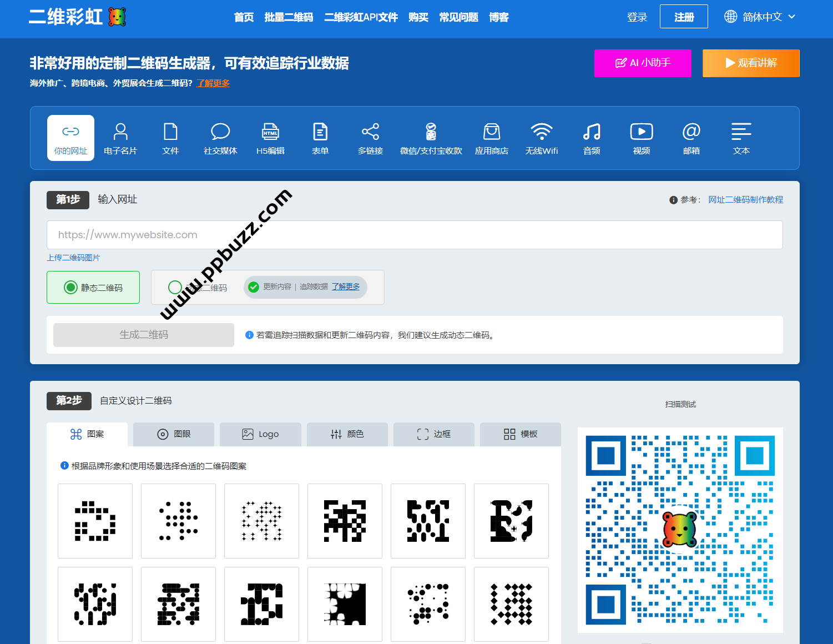Pick the third pattern thumbnail in second row

click(261, 604)
